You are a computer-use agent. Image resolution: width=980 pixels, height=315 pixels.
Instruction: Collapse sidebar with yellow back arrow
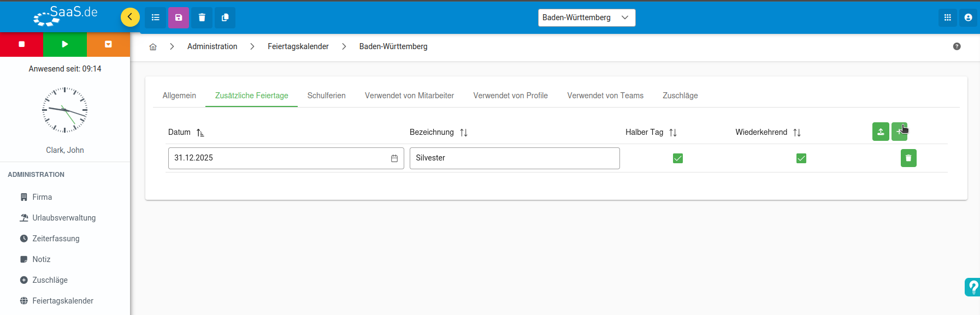point(130,17)
